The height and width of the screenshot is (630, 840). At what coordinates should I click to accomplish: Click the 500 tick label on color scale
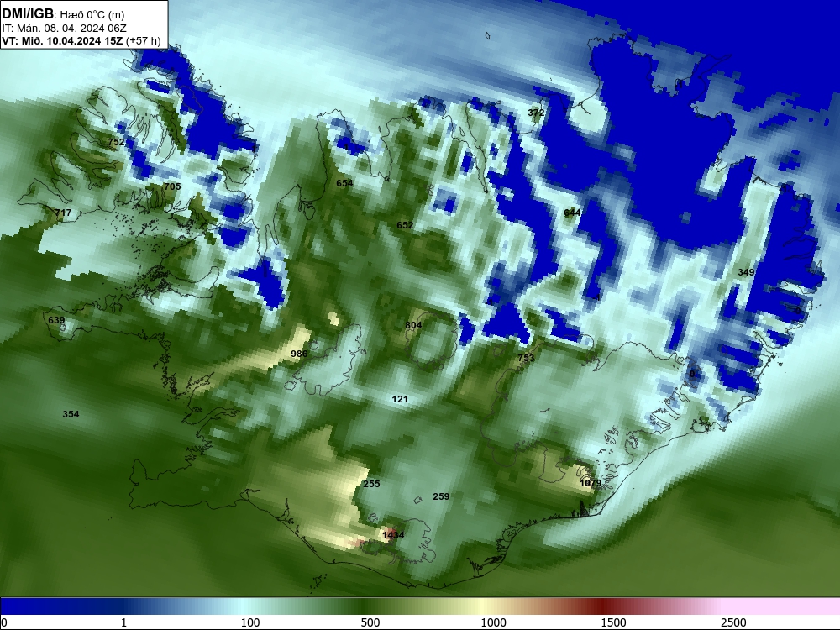pos(370,622)
